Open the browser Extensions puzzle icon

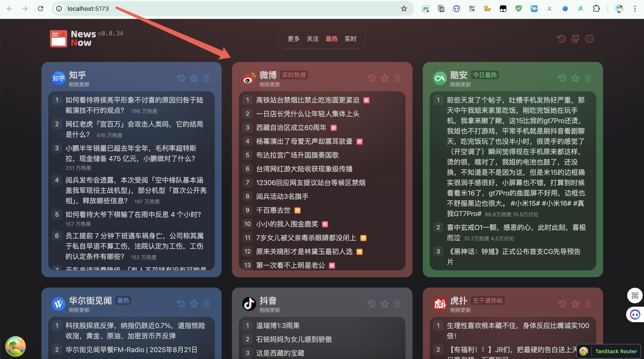tap(596, 9)
